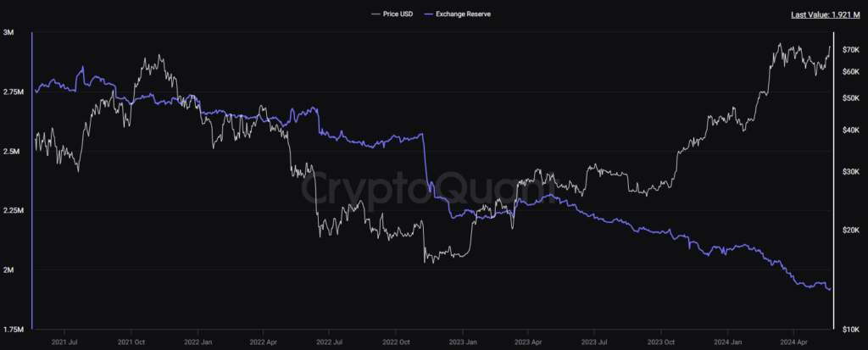The image size is (868, 350).
Task: Select the 2021 Jul date axis label
Action: coord(64,343)
